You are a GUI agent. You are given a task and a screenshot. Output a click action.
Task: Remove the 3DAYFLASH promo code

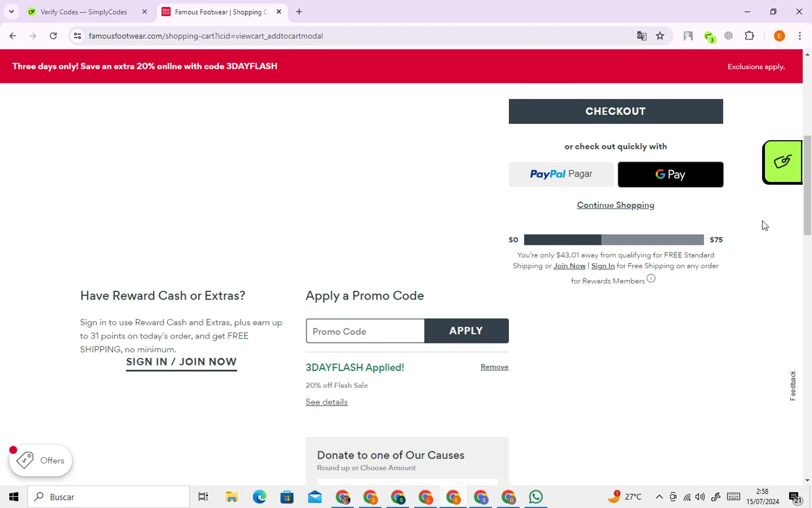point(494,367)
